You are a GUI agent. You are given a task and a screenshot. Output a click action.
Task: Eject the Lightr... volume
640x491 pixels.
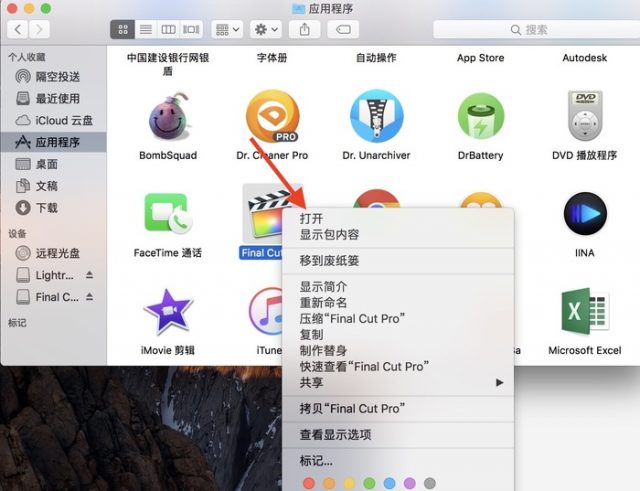tap(90, 275)
